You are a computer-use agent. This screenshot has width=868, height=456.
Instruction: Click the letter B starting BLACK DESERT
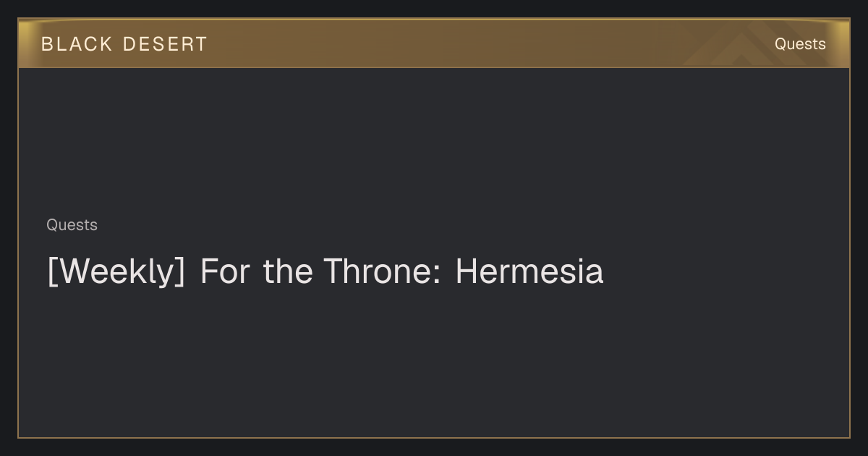pos(47,44)
